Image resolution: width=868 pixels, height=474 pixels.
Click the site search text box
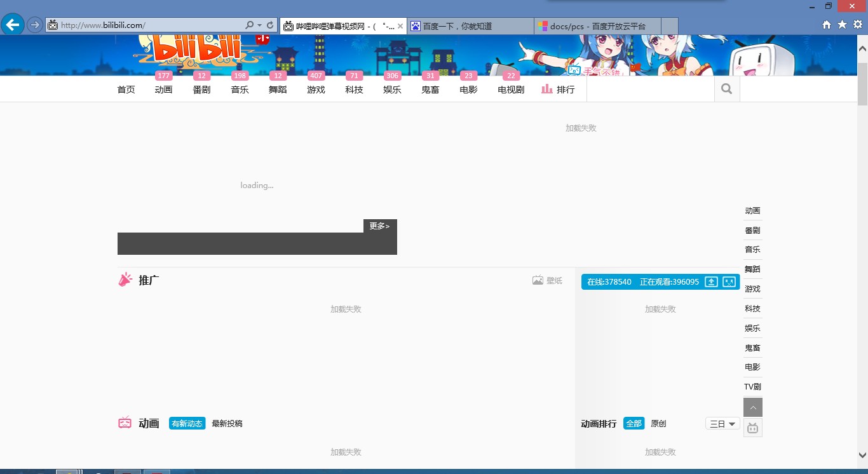pyautogui.click(x=651, y=89)
